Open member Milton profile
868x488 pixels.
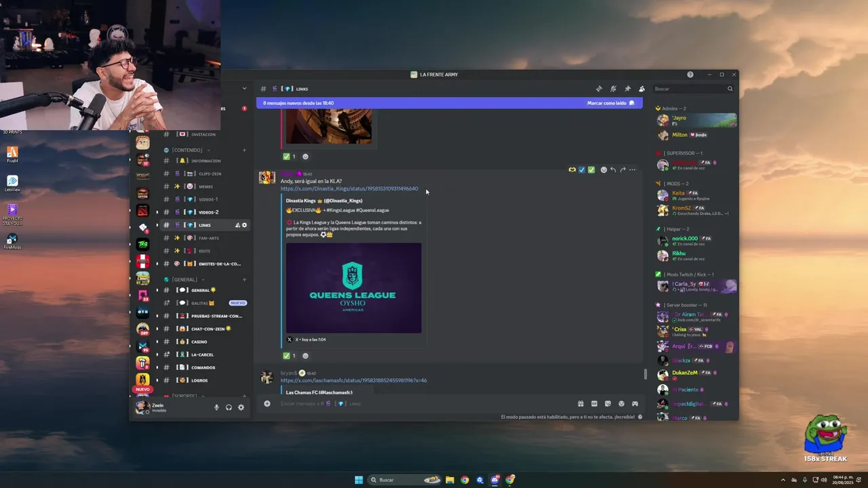696,135
